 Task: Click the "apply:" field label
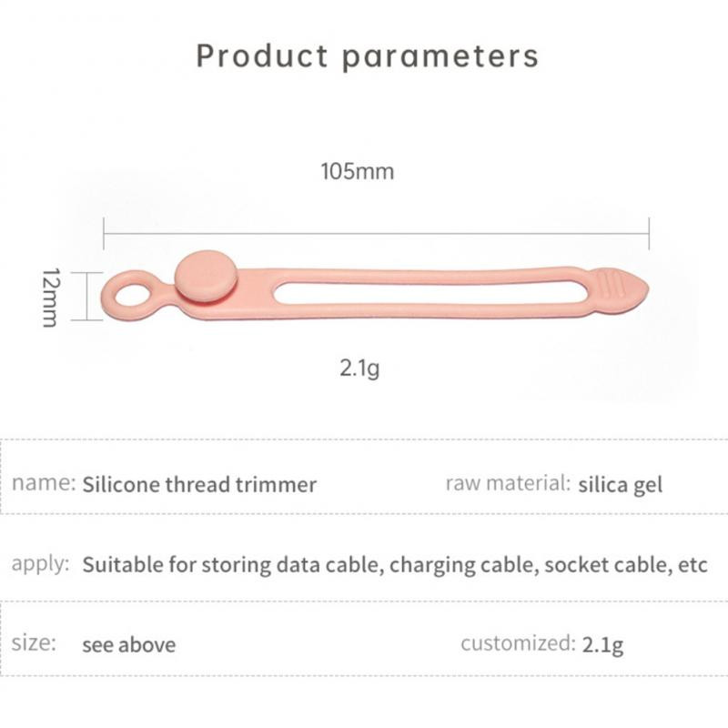click(40, 563)
